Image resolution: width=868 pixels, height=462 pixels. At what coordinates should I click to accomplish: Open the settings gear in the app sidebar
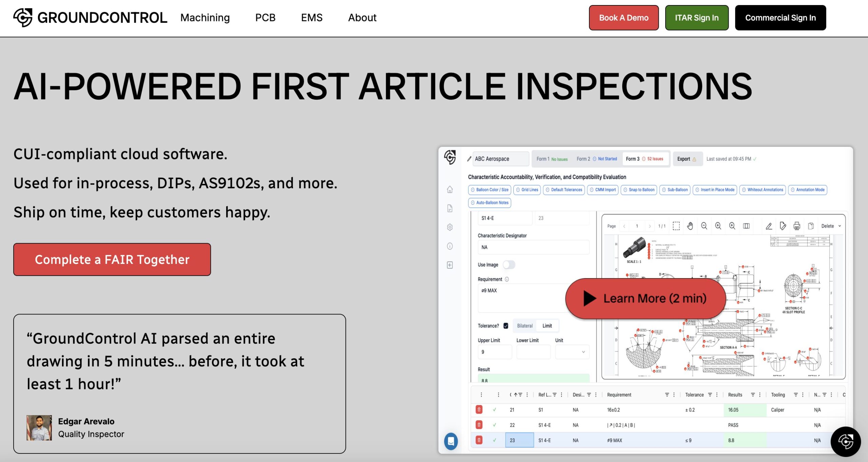[450, 227]
